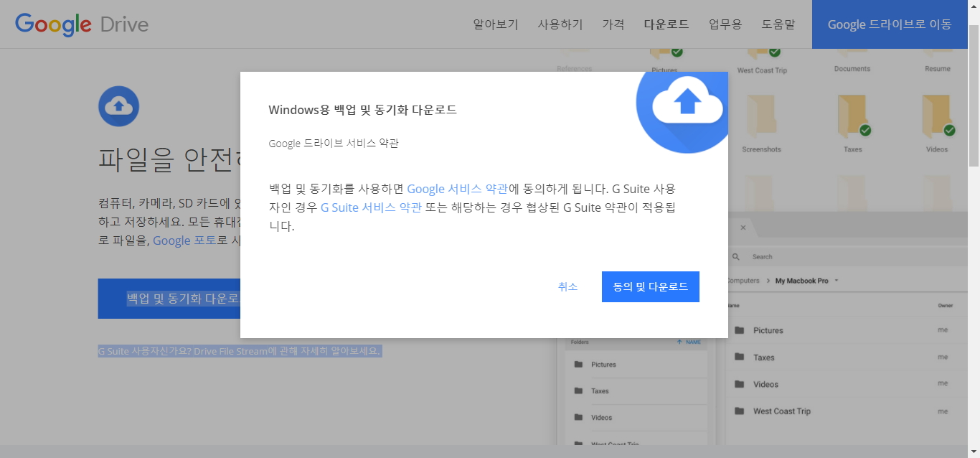980x458 pixels.
Task: Open 사용하기 in the top navigation
Action: (560, 24)
